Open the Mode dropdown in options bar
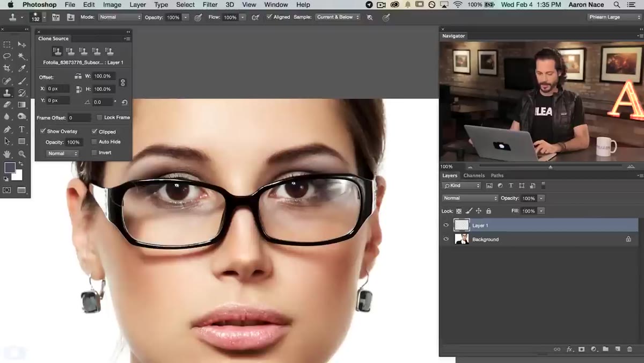 [120, 17]
